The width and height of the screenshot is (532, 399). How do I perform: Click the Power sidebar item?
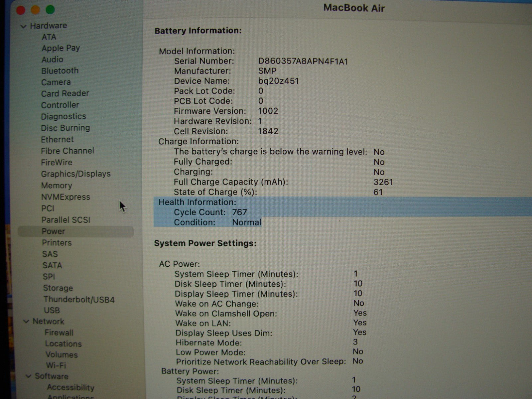(53, 231)
